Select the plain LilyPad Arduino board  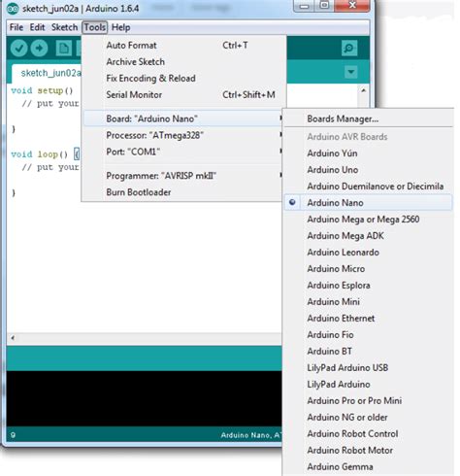(368, 385)
